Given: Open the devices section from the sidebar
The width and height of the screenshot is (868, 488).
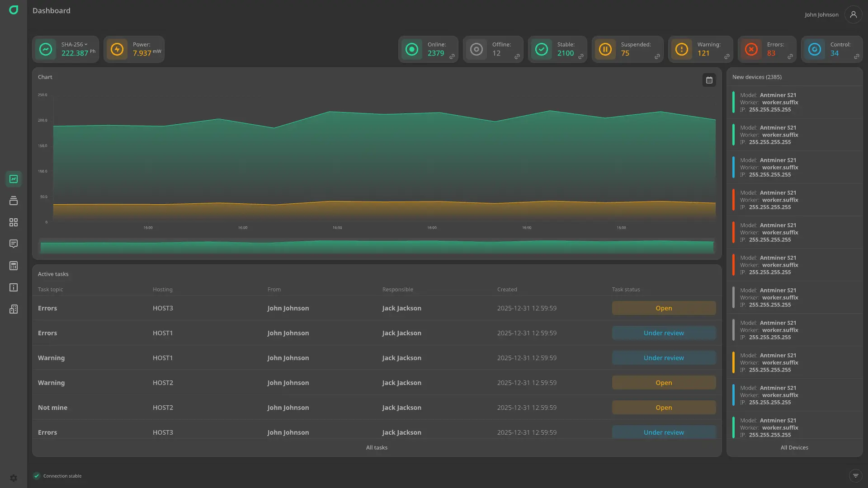Looking at the screenshot, I should pyautogui.click(x=14, y=200).
